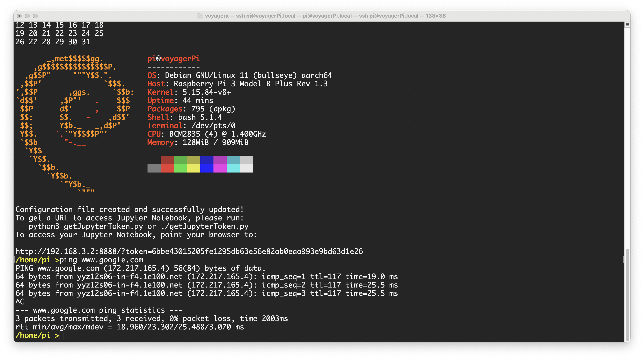Click the CPU BCM2835 1.400GHz line

(x=206, y=134)
